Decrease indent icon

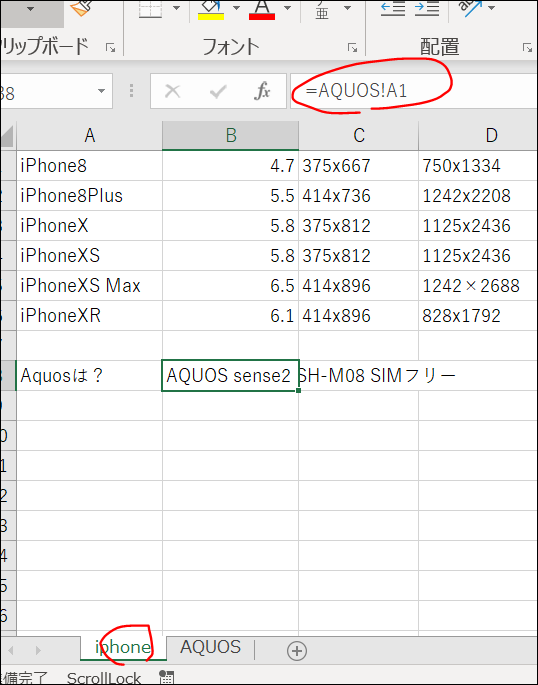tap(393, 9)
